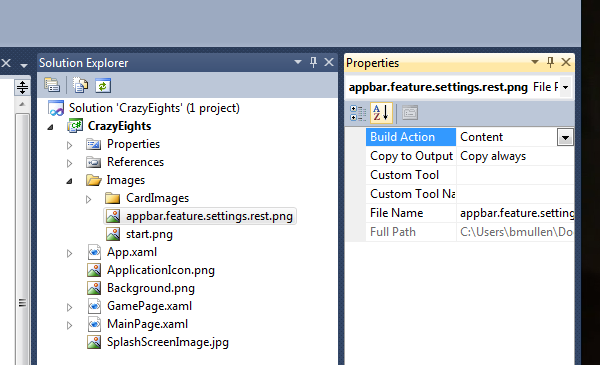Expand the CardImages folder
600x365 pixels.
pos(88,199)
